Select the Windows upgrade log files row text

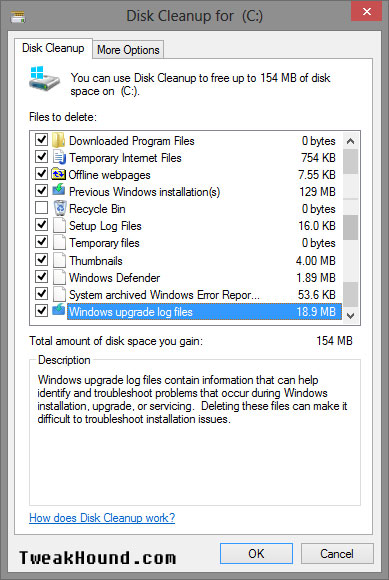click(131, 312)
